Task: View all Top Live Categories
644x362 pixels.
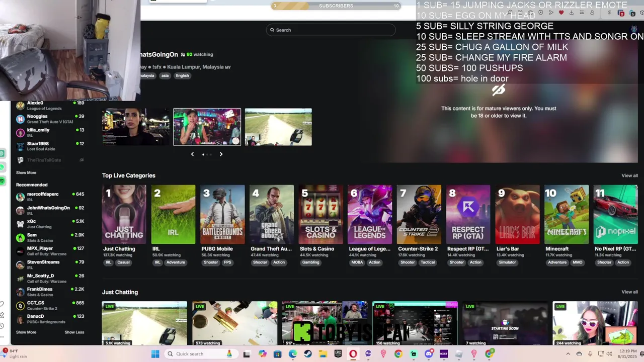Action: [629, 175]
